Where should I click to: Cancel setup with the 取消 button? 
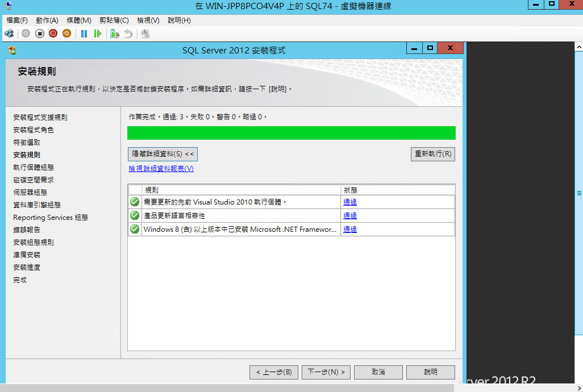coord(378,372)
